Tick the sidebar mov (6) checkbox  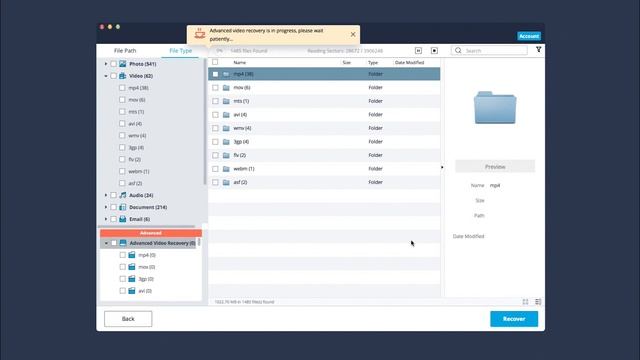122,100
